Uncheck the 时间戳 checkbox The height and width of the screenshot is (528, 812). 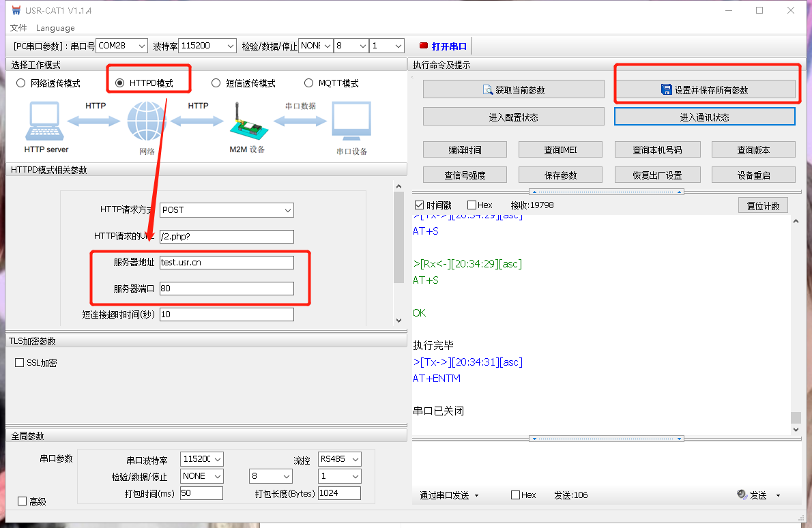tap(420, 205)
